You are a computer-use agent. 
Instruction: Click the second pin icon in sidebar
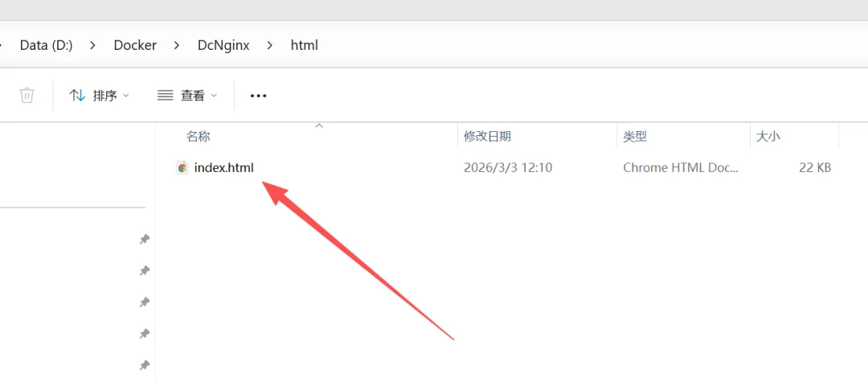145,271
